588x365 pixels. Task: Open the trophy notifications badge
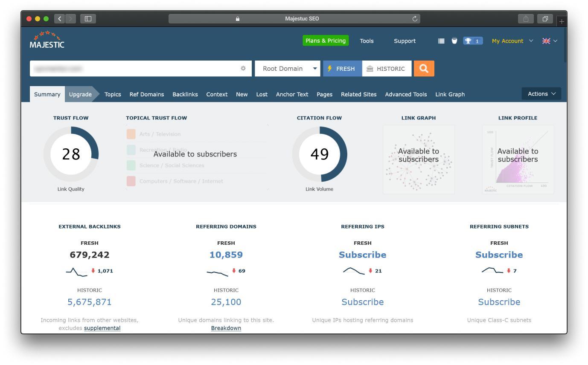click(x=473, y=41)
